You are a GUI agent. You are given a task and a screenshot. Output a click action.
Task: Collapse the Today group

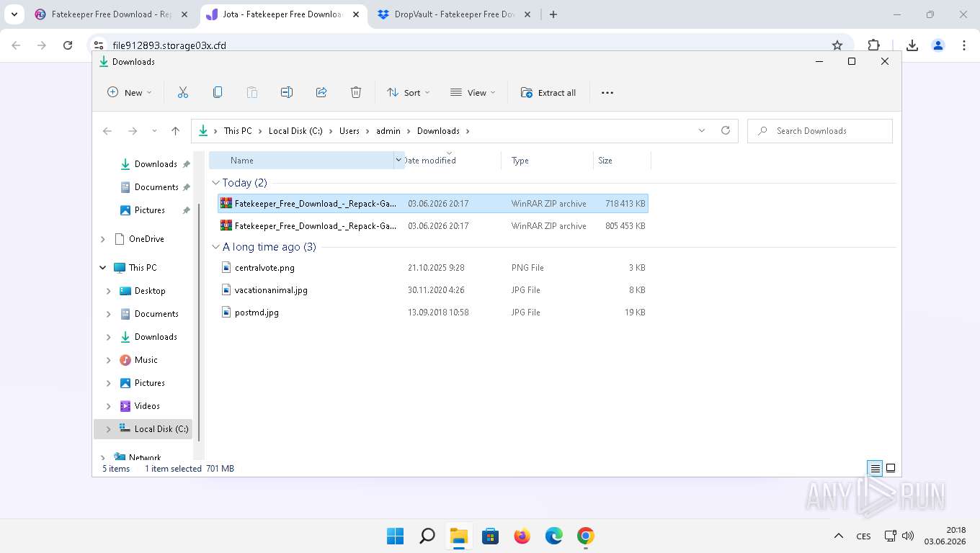click(x=215, y=183)
